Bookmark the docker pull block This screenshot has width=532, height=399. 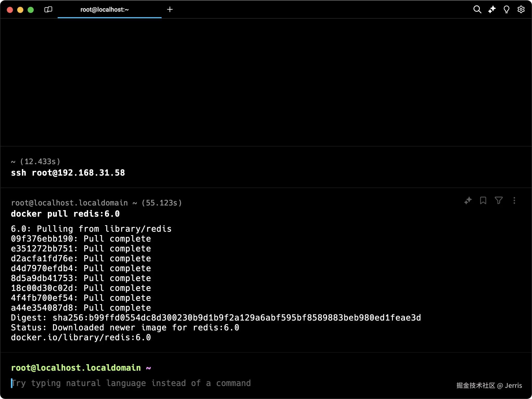pos(483,201)
